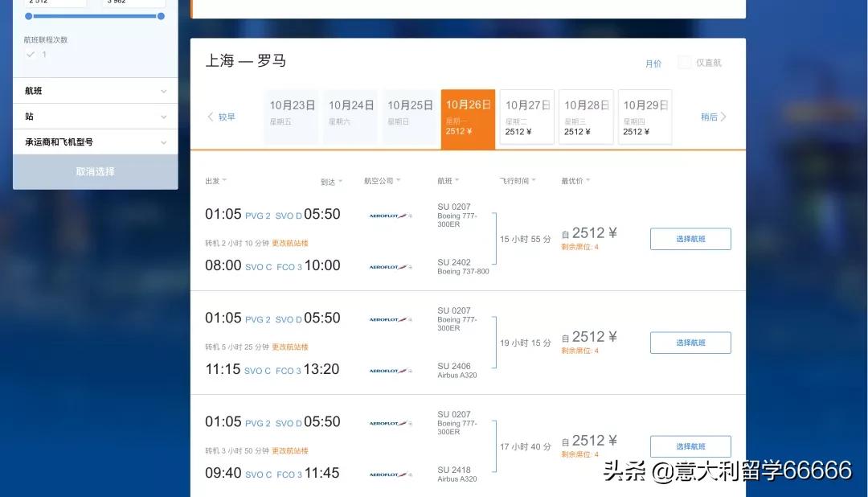Switch to the 10月27日 date tab
Viewport: 868px width, 497px height.
point(526,116)
